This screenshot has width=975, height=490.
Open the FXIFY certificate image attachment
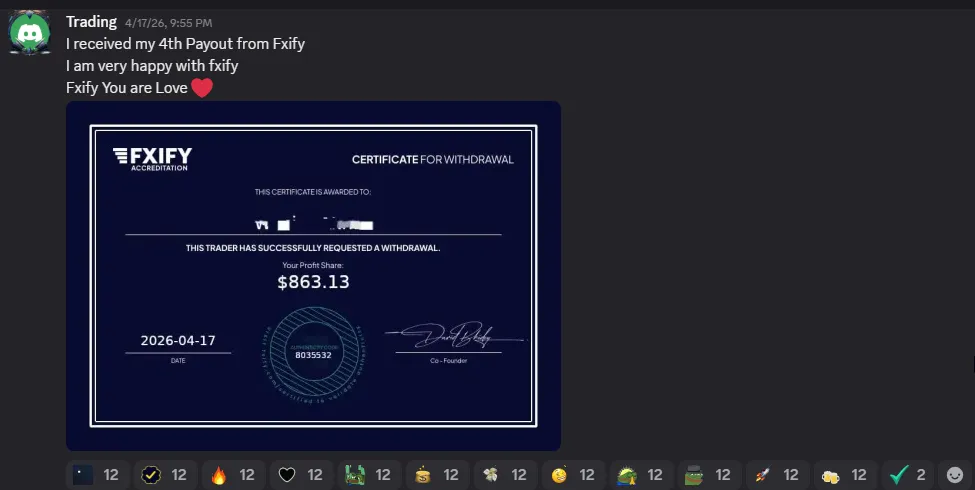313,275
